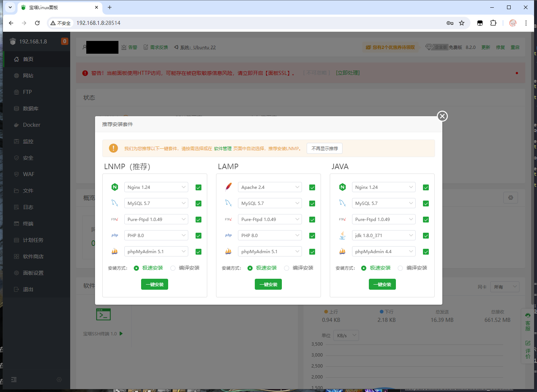The width and height of the screenshot is (537, 392).
Task: Open jdk 1.8.0_371 version dropdown
Action: tap(383, 235)
